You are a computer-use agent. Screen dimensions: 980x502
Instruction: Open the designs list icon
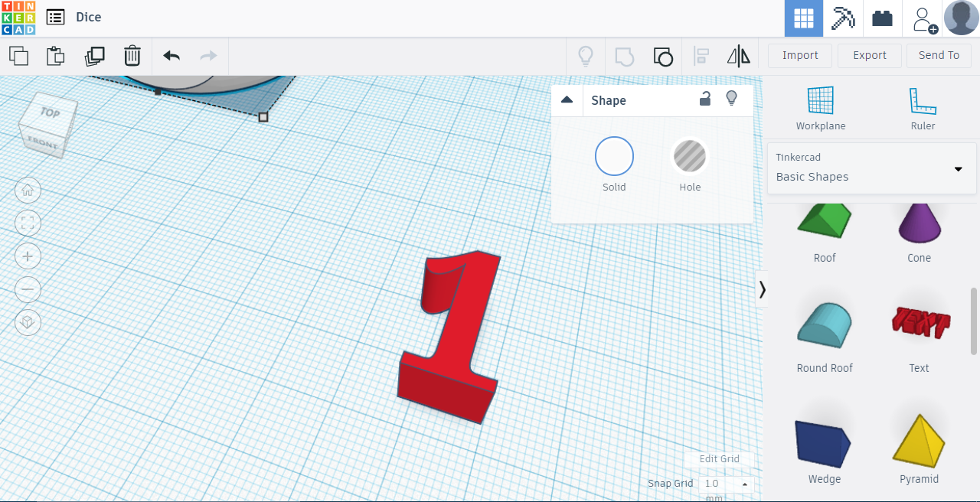[x=55, y=17]
